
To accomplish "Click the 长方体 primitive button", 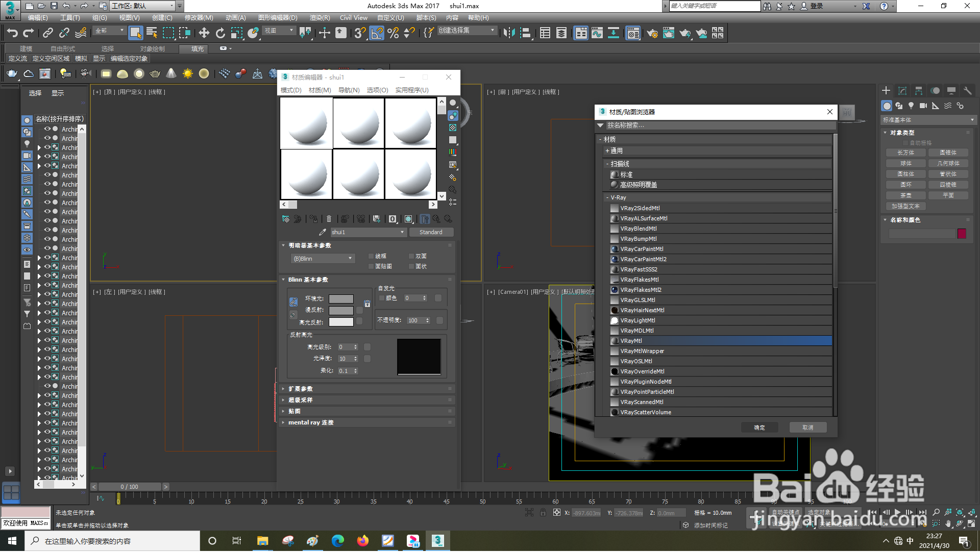I will click(x=906, y=153).
